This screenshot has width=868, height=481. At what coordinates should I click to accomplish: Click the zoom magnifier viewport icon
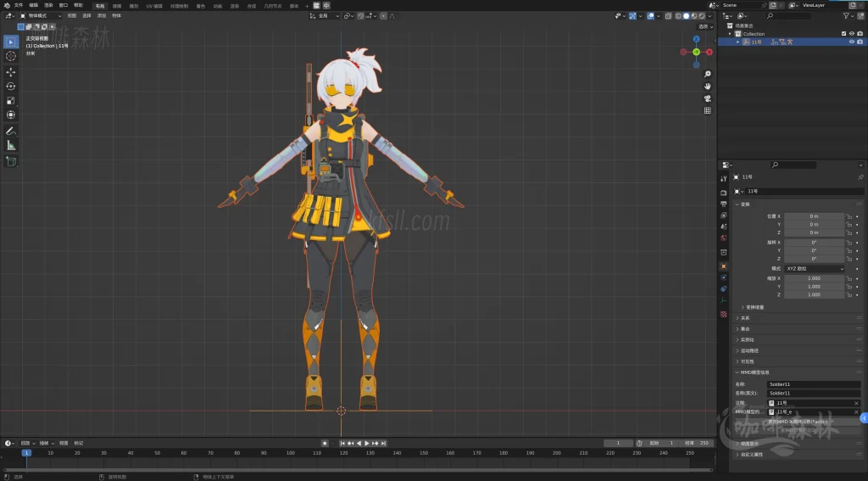(x=708, y=75)
